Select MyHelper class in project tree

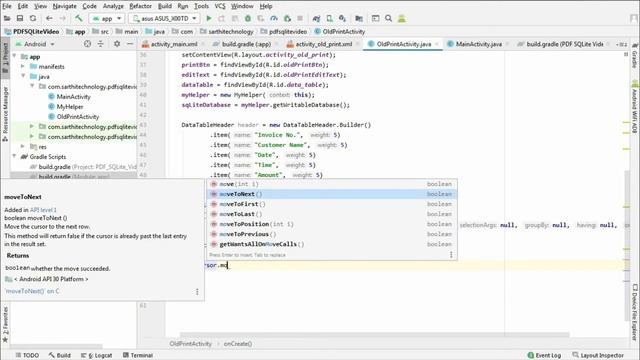click(x=70, y=107)
